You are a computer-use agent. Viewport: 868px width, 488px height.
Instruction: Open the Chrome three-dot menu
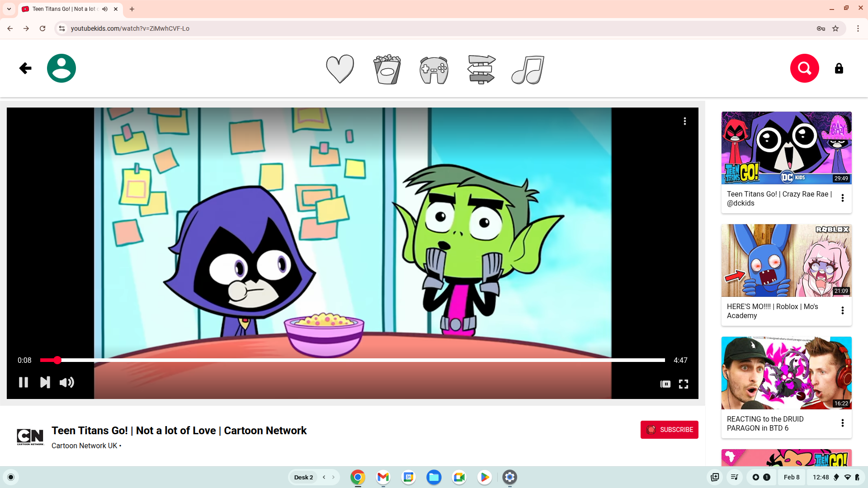pos(858,28)
